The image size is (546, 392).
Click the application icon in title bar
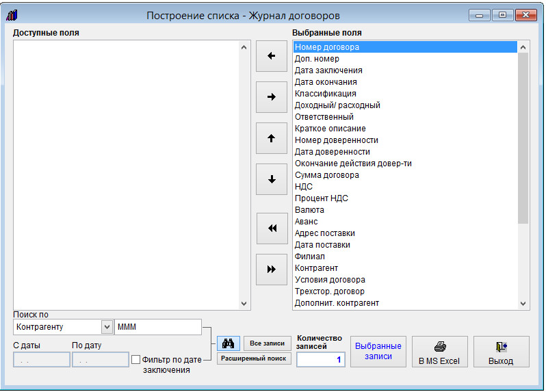click(x=12, y=15)
